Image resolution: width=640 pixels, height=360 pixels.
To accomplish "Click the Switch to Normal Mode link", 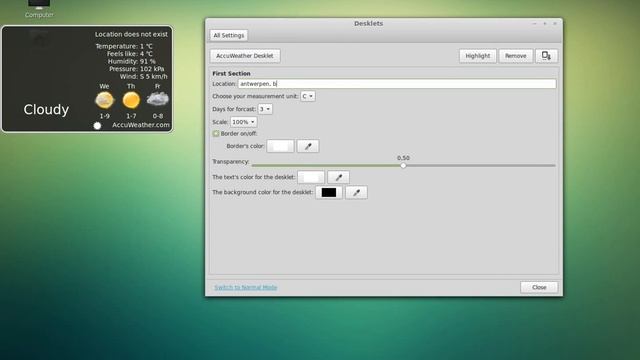I will coord(246,287).
